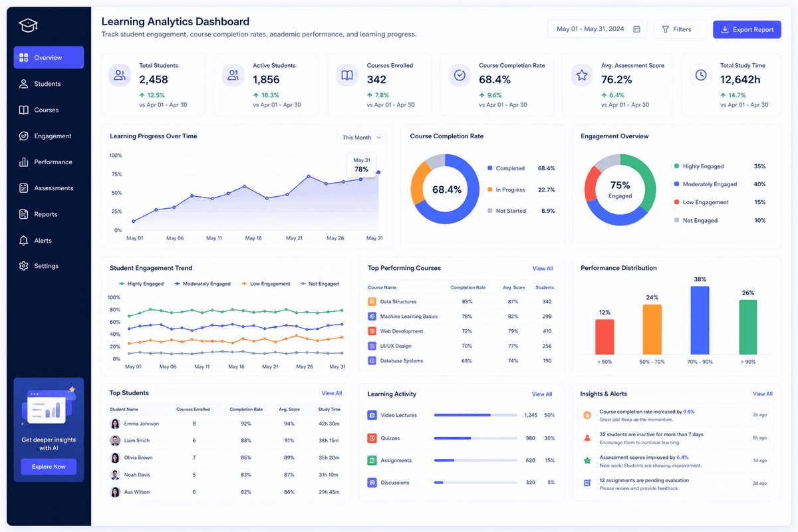This screenshot has width=798, height=532.
Task: Click the Avg. Assessment Score star icon
Action: click(582, 75)
